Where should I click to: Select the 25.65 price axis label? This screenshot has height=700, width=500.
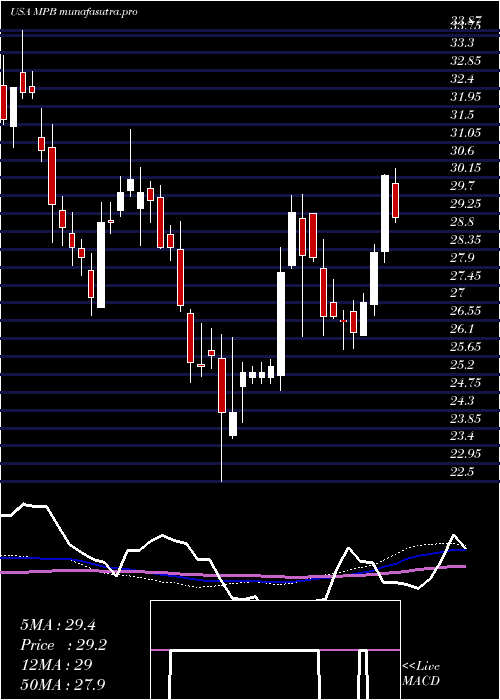point(466,346)
